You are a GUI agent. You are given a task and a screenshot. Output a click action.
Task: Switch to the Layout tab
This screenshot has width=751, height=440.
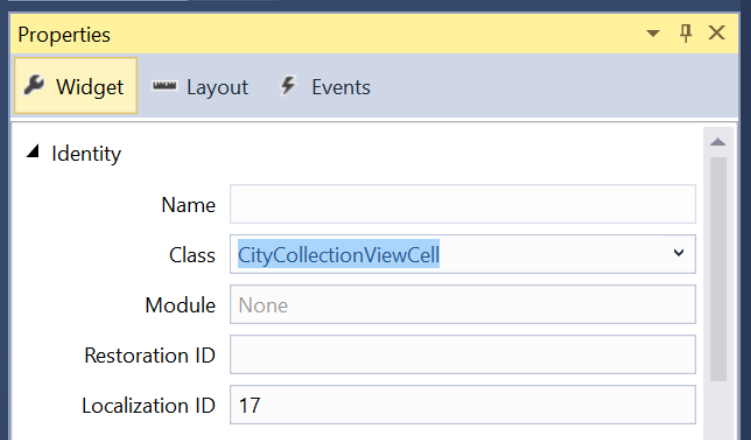200,87
